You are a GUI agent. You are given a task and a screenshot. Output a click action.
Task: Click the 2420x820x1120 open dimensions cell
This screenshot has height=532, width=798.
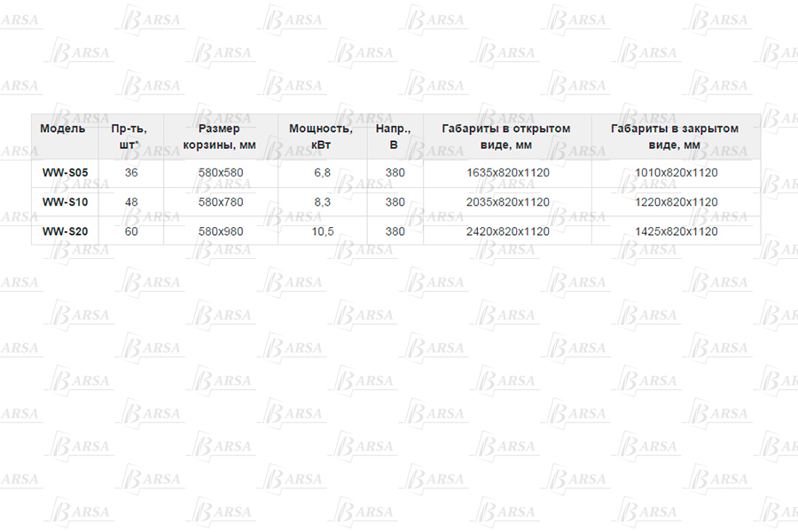(507, 231)
